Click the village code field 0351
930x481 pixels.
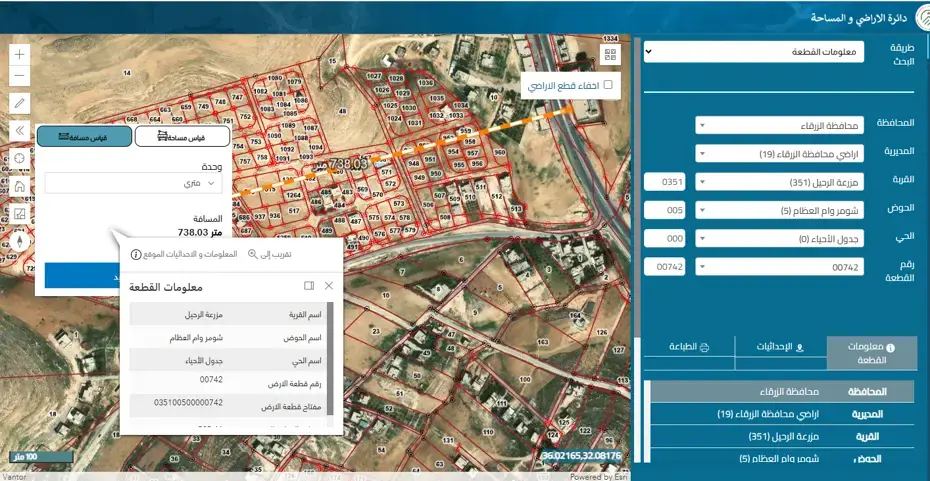[x=665, y=182]
